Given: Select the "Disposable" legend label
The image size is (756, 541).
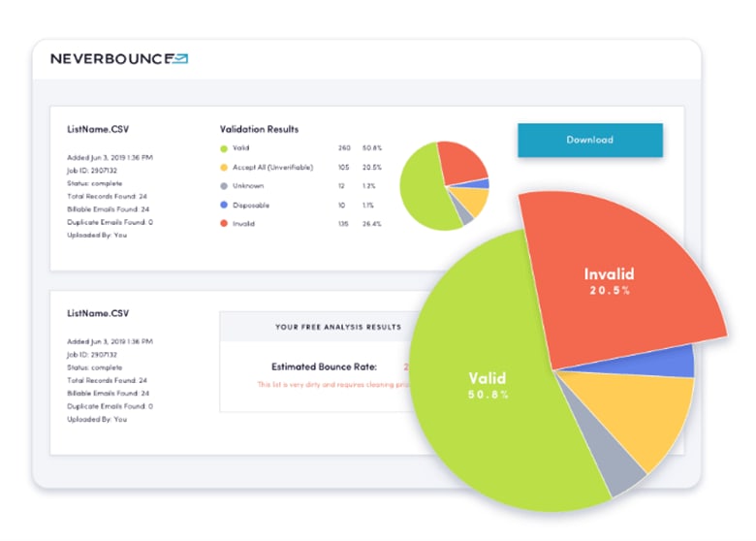Looking at the screenshot, I should (x=251, y=206).
